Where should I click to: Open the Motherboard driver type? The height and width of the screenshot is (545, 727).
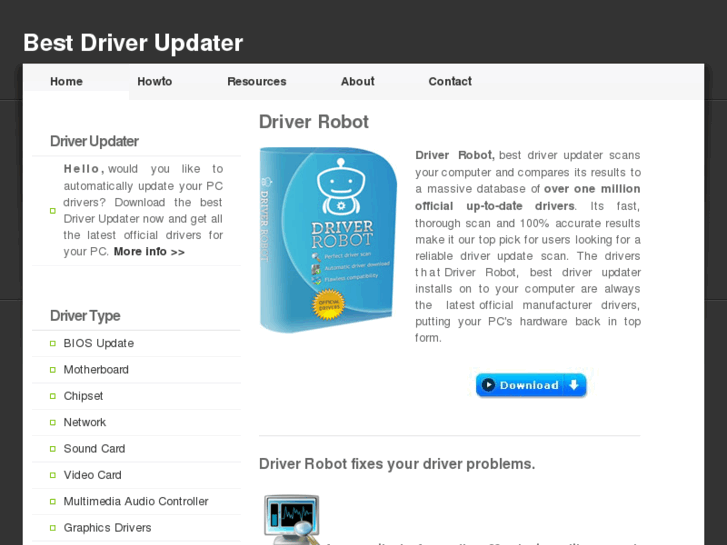point(96,370)
